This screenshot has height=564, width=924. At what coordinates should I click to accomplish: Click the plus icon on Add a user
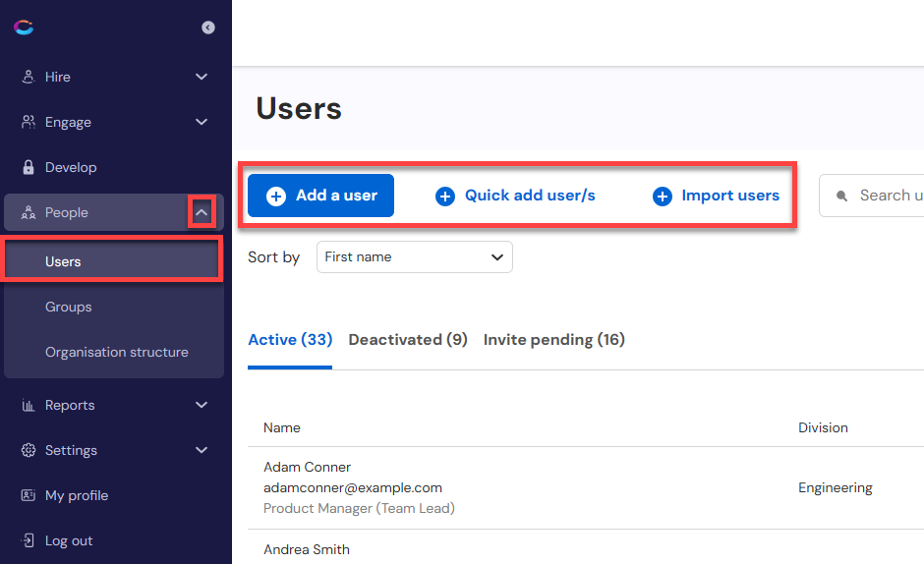point(276,196)
